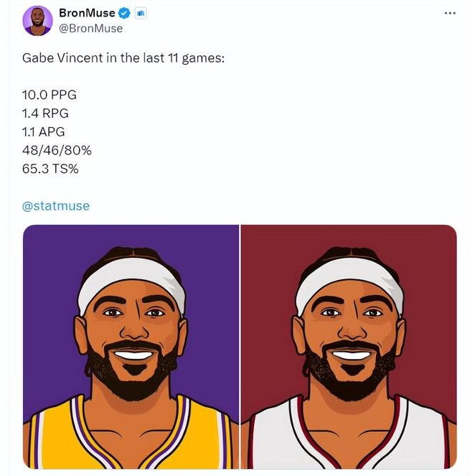Click the BronMuse display name
Screen dimensions: 470x476
pyautogui.click(x=87, y=14)
